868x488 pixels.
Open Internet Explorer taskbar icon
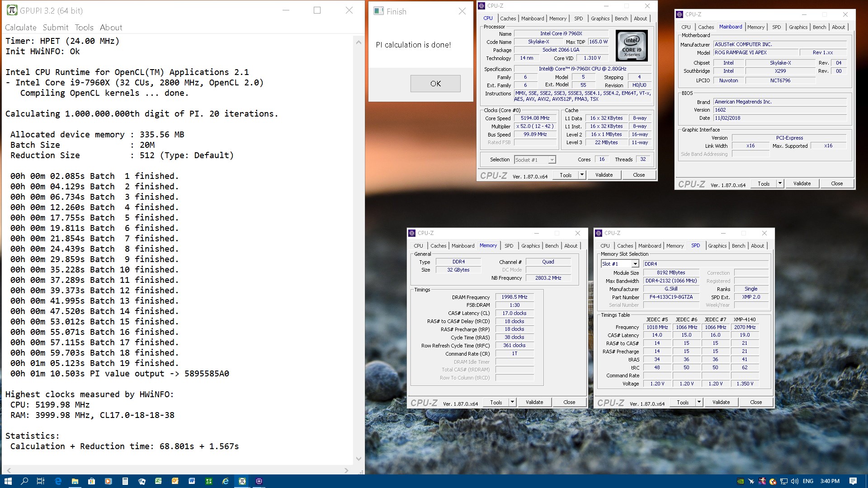pos(225,481)
